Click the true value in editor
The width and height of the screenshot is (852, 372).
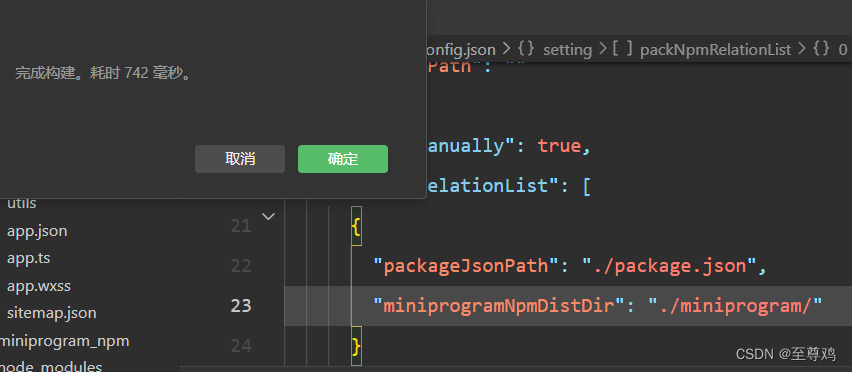pos(559,146)
